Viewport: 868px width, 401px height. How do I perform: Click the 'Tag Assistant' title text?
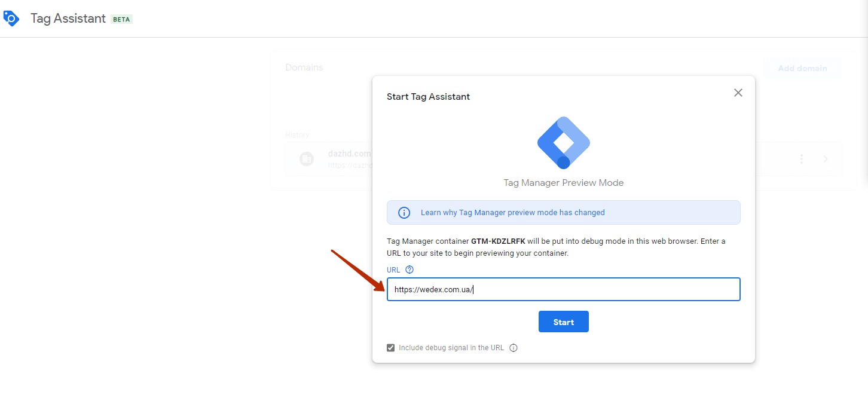68,19
